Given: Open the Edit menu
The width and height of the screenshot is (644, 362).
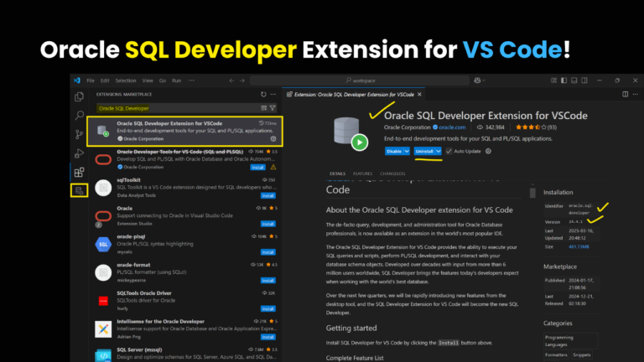Looking at the screenshot, I should tap(105, 80).
